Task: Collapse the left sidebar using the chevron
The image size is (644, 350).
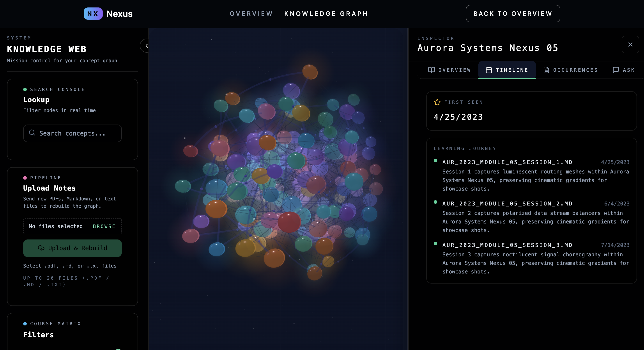Action: pyautogui.click(x=147, y=46)
